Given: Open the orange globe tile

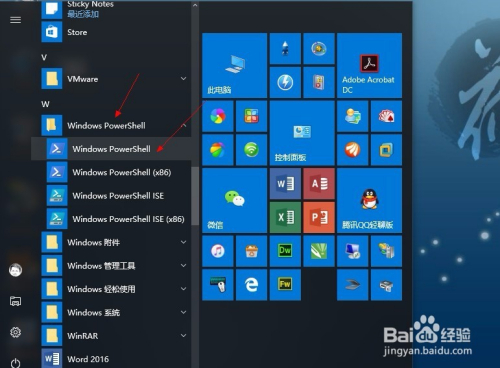Looking at the screenshot, I should [353, 150].
